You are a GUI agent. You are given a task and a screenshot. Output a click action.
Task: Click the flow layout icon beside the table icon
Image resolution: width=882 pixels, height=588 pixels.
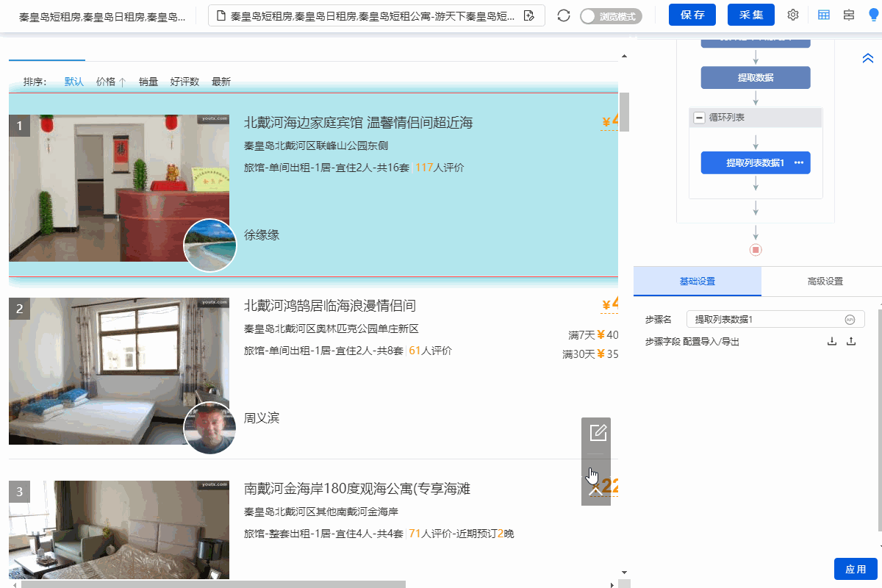(849, 15)
